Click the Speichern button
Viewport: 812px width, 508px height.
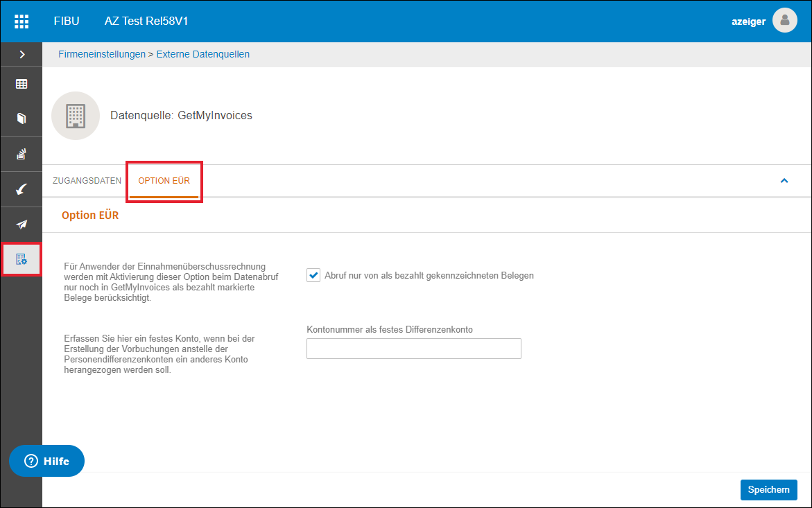pos(768,490)
